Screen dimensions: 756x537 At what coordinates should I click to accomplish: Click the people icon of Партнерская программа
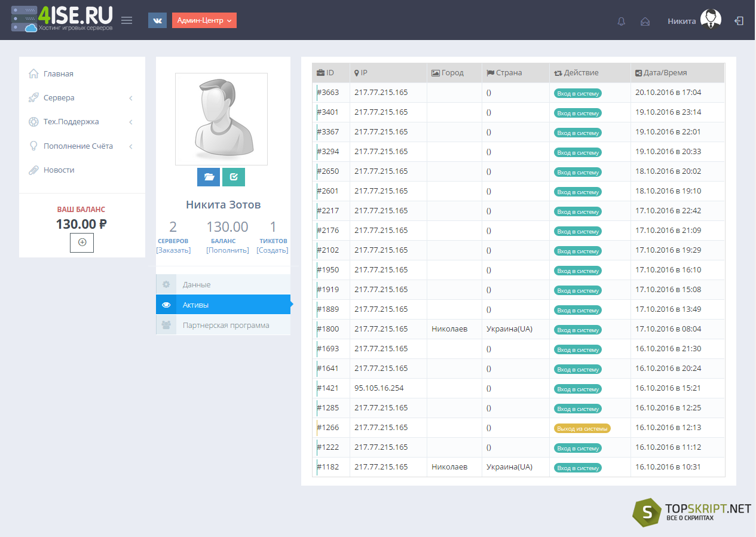pos(166,325)
